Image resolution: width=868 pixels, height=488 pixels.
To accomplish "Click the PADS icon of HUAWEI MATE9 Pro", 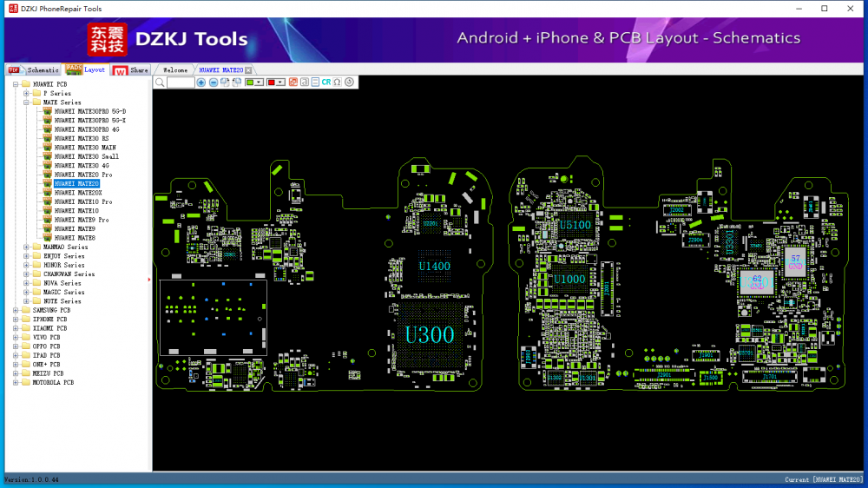I will [x=47, y=220].
